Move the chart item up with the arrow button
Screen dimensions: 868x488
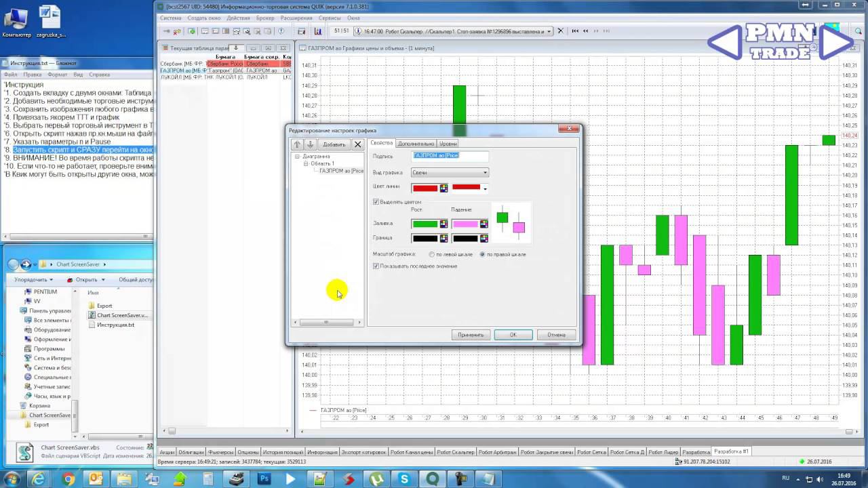pos(297,144)
